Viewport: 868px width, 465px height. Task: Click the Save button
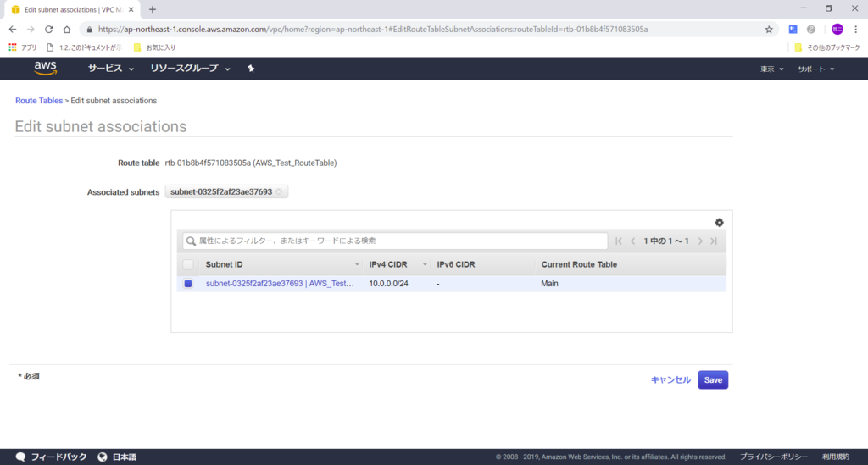[713, 379]
